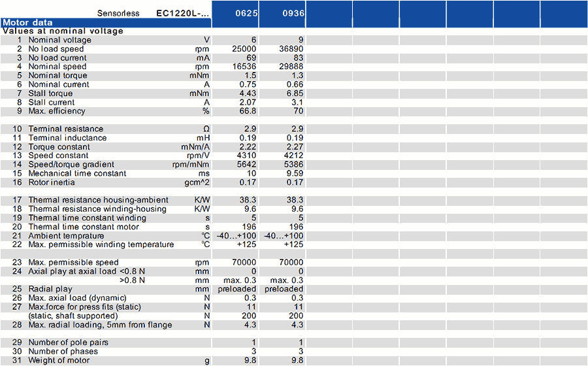Click the Stall torque value 6.85
Image resolution: width=588 pixels, height=366 pixels.
[x=295, y=93]
